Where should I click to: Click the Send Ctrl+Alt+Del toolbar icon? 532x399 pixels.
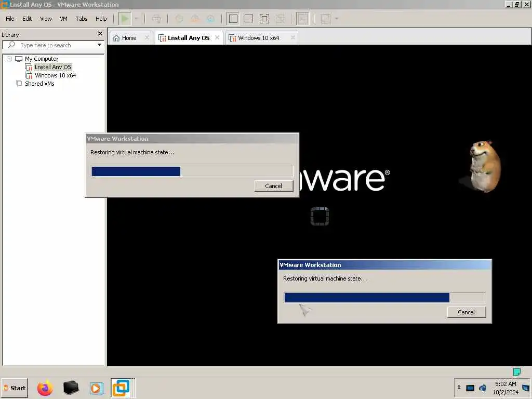click(156, 18)
